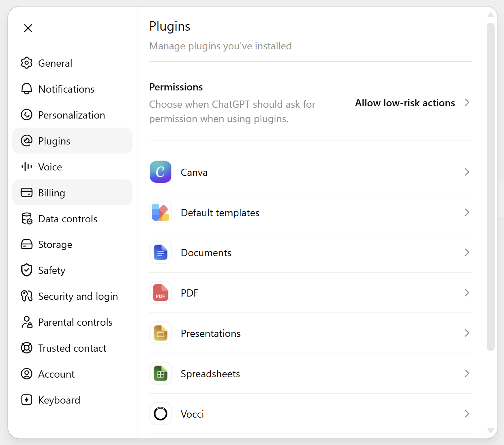Click the Vocci ring logo icon
Viewport: 504px width, 445px height.
(x=161, y=414)
